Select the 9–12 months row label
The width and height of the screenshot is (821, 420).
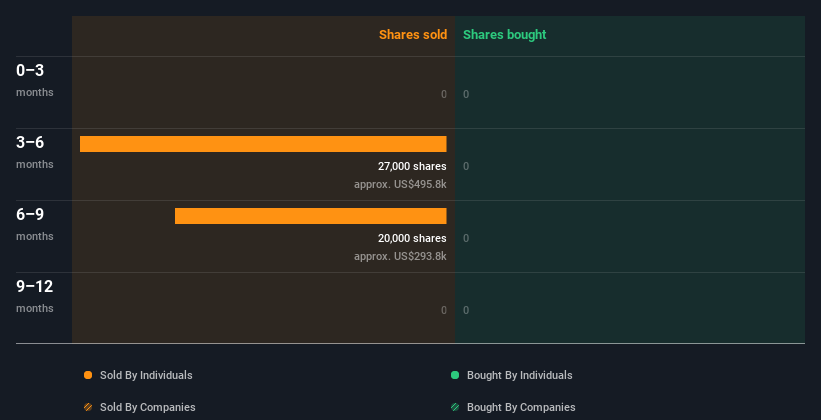35,296
